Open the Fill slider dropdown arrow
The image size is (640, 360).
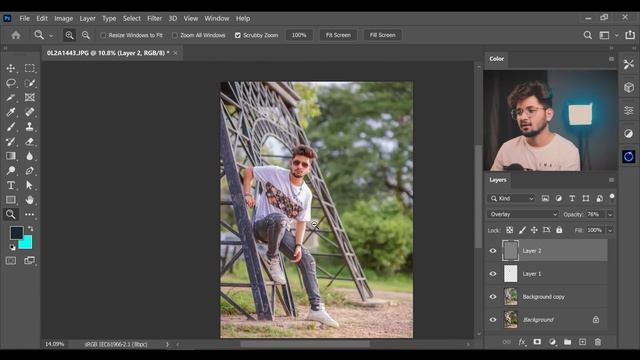click(x=610, y=230)
